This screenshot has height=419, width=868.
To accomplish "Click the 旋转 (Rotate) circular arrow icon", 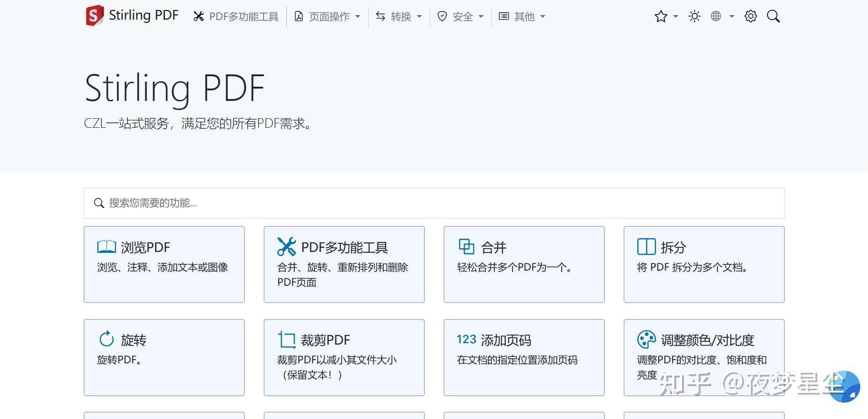I will point(106,339).
